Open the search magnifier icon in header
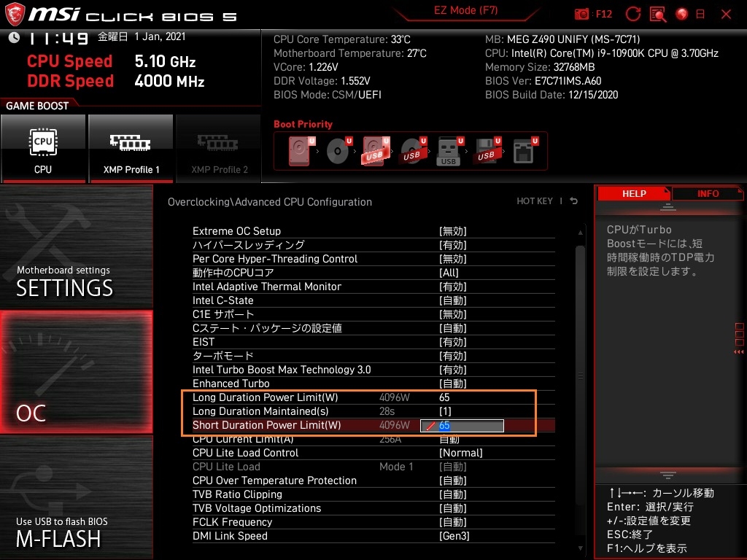Screen dimensions: 747x560 coord(658,15)
